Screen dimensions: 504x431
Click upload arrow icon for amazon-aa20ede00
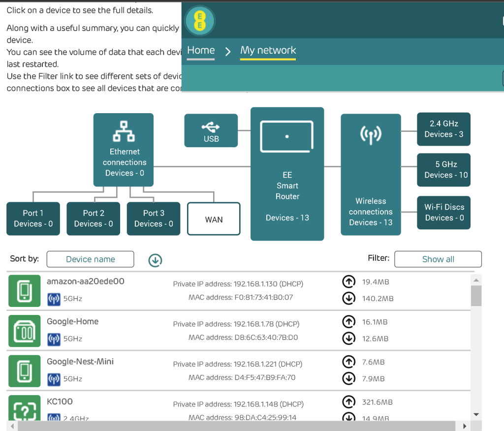click(349, 281)
